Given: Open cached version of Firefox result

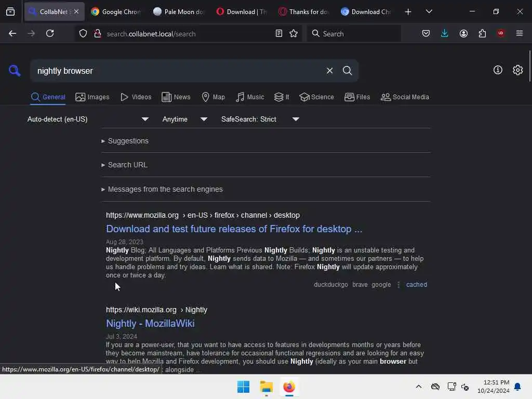Looking at the screenshot, I should point(417,285).
